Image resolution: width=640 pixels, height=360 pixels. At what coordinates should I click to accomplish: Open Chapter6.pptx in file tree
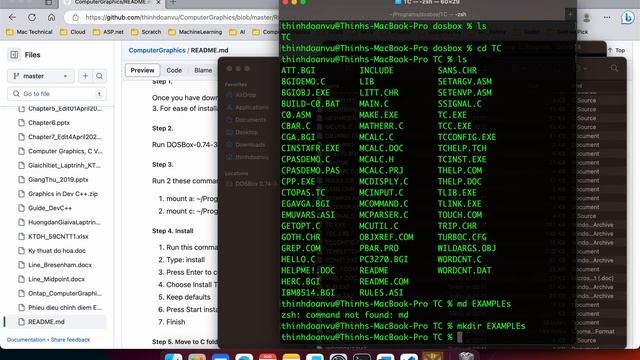49,122
